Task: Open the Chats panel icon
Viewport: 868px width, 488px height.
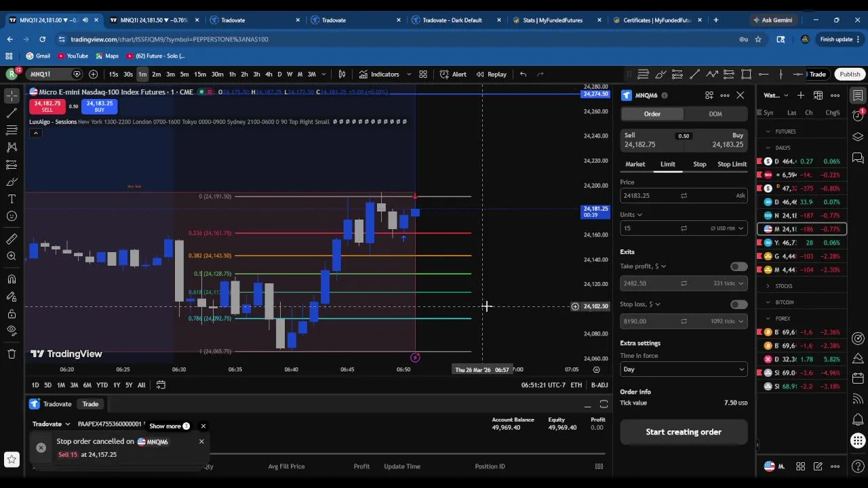Action: [x=858, y=159]
